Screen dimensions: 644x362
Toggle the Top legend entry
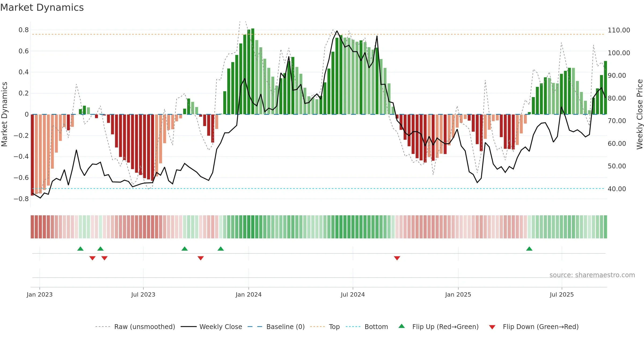325,327
